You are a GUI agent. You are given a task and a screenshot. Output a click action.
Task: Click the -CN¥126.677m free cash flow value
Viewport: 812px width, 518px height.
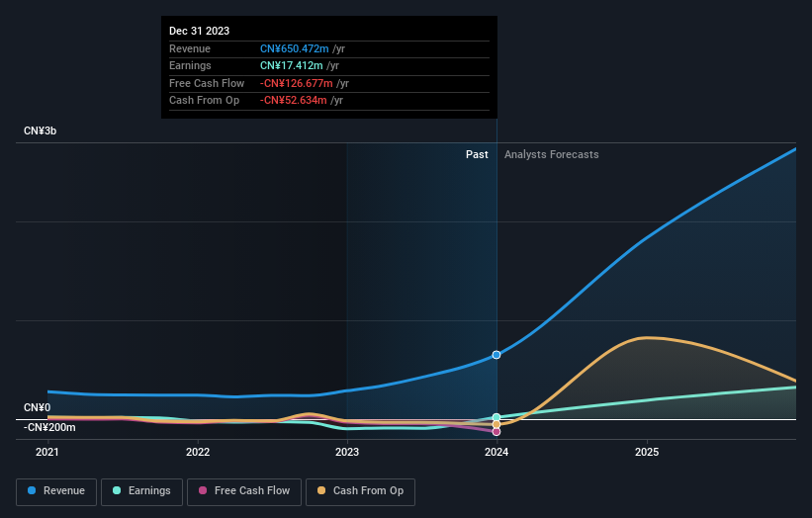pos(296,83)
